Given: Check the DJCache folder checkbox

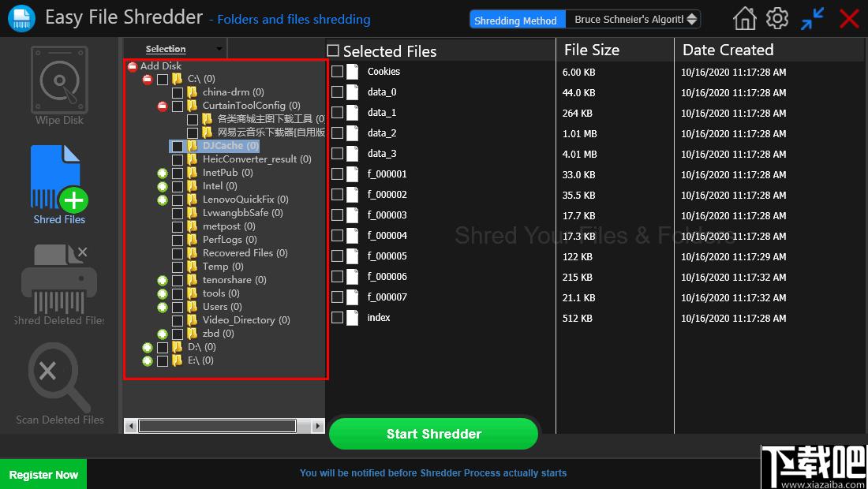Looking at the screenshot, I should (177, 147).
